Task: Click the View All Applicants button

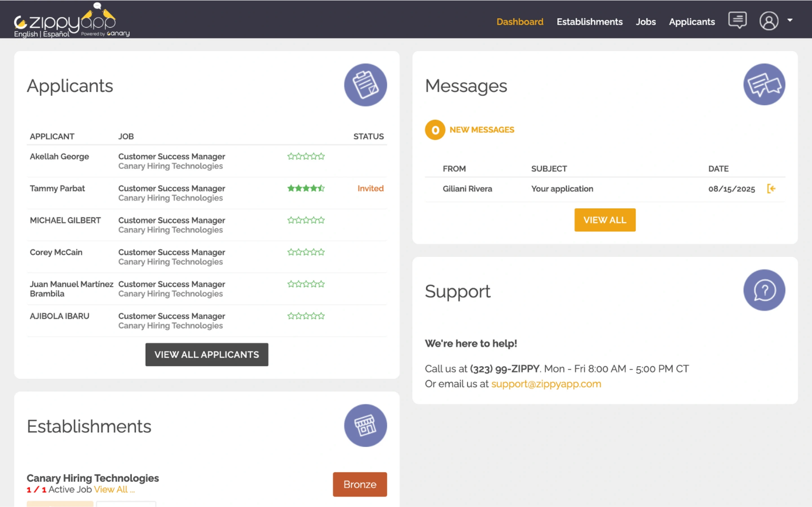Action: [207, 354]
